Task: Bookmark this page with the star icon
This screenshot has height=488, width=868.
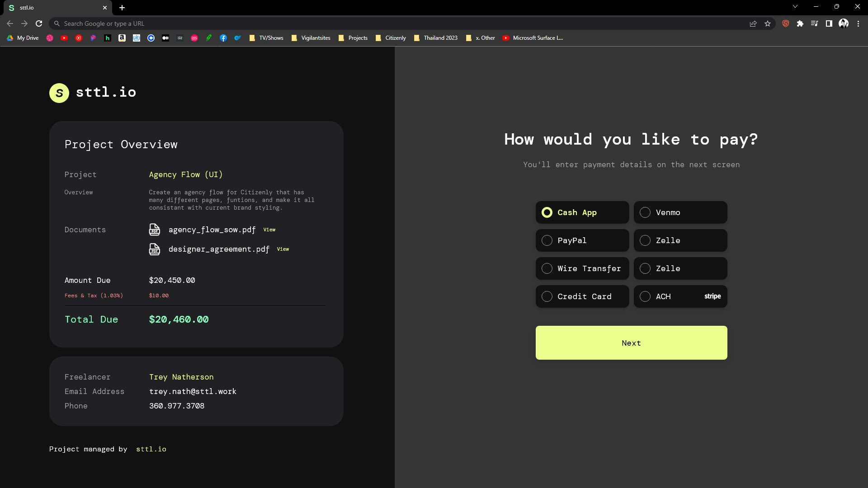Action: click(768, 23)
